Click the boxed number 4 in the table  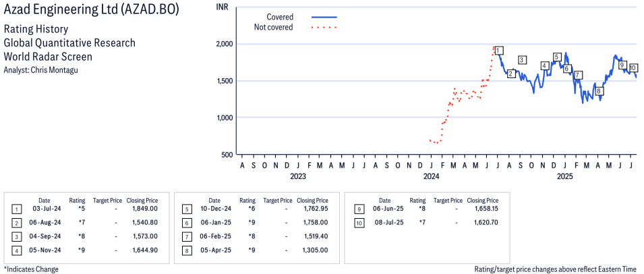pos(16,250)
